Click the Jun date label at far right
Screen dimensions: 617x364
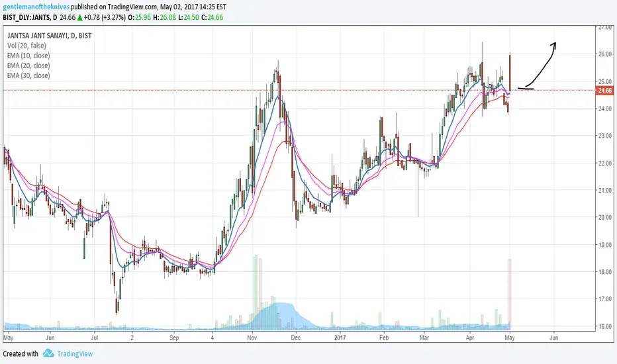pos(553,338)
